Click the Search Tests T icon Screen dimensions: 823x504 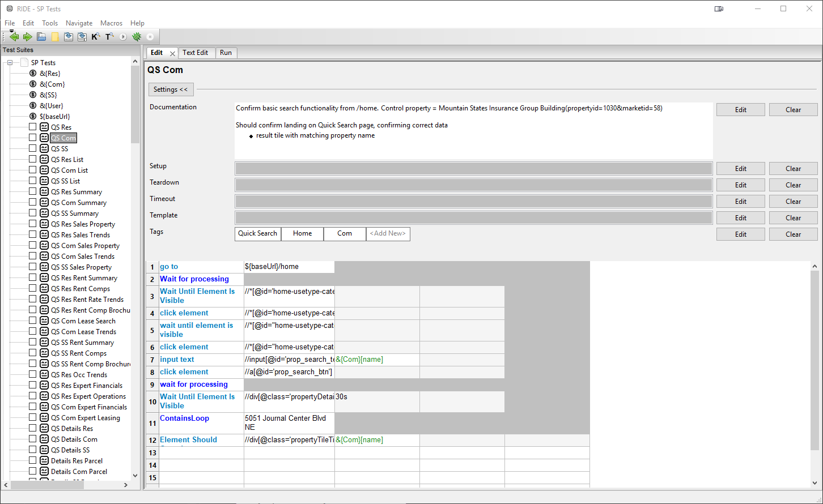pos(109,37)
